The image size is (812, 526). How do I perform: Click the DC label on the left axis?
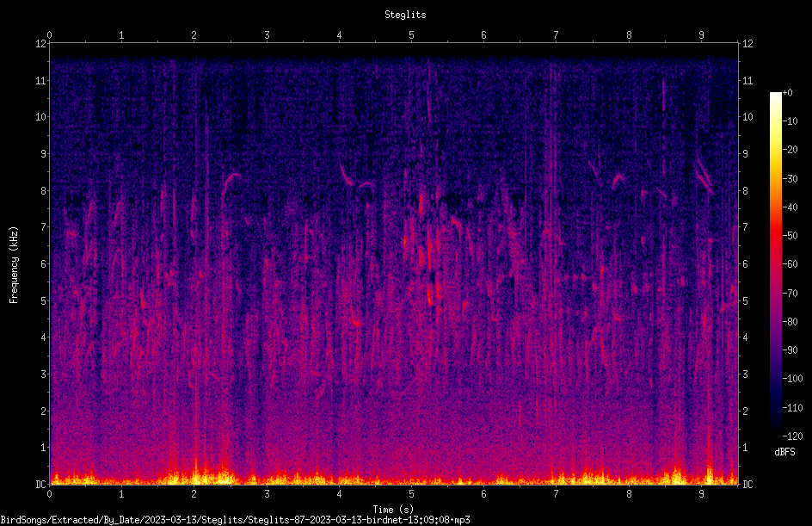click(41, 485)
